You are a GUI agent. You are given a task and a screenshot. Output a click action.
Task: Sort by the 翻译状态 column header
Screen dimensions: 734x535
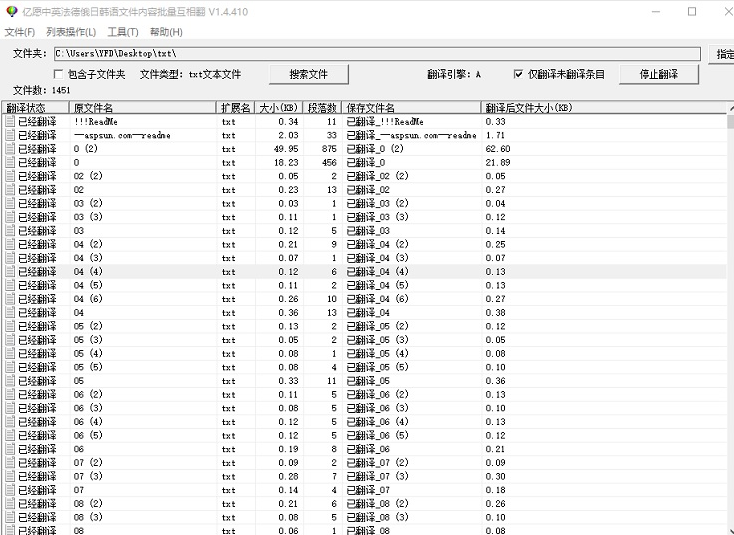point(36,108)
